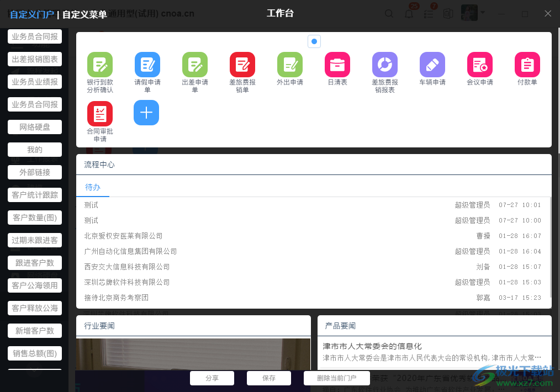Select the 待办 tab in 流程中心
The width and height of the screenshot is (560, 392).
(92, 187)
